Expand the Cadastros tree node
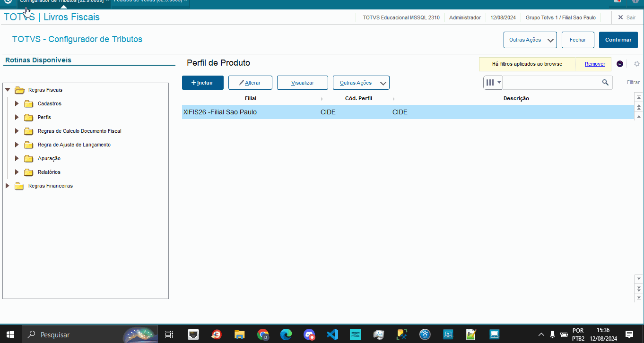Viewport: 644px width, 343px height. (x=17, y=103)
